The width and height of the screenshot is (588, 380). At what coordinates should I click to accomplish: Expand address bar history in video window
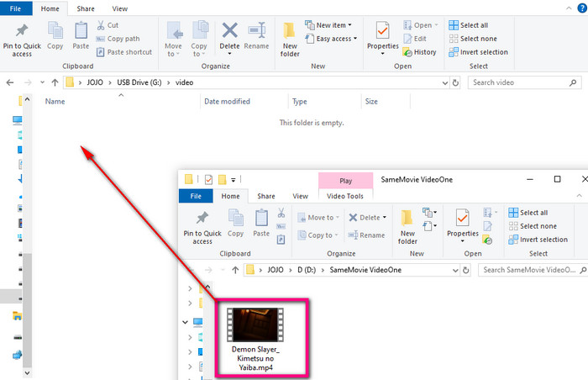click(444, 82)
